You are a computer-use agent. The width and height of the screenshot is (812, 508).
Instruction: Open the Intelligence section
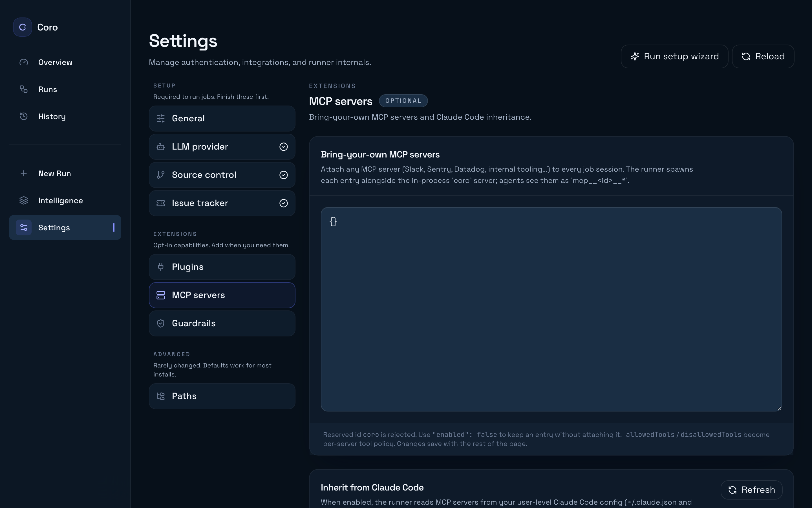(65, 201)
